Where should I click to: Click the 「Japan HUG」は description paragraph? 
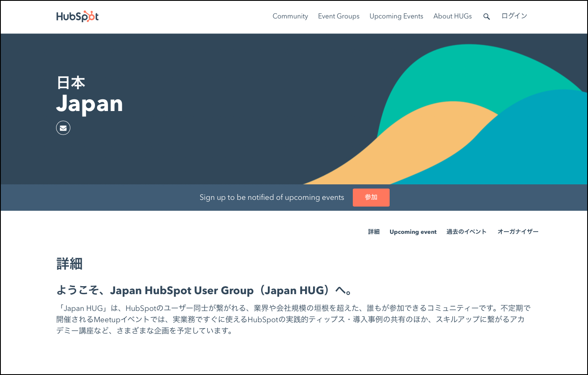(x=293, y=319)
